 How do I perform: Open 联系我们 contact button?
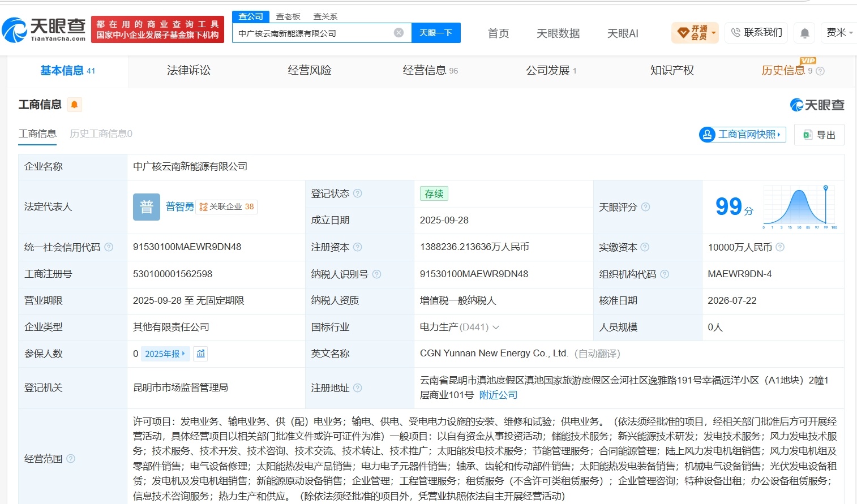pyautogui.click(x=756, y=33)
